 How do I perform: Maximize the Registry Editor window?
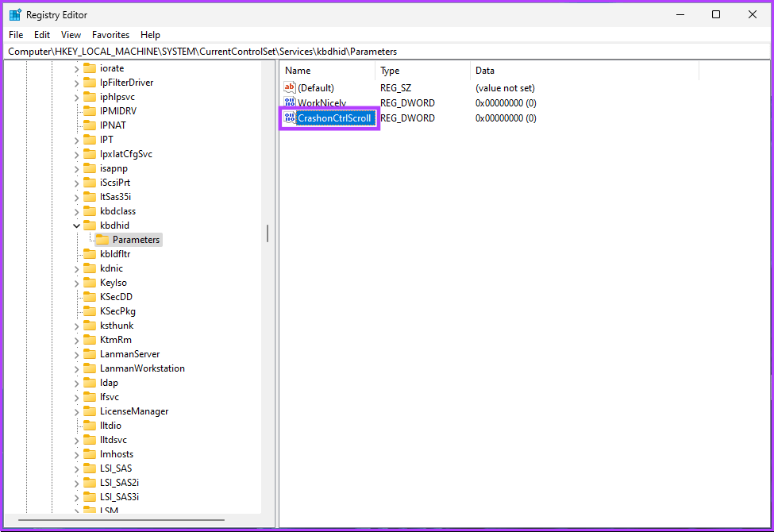tap(716, 14)
